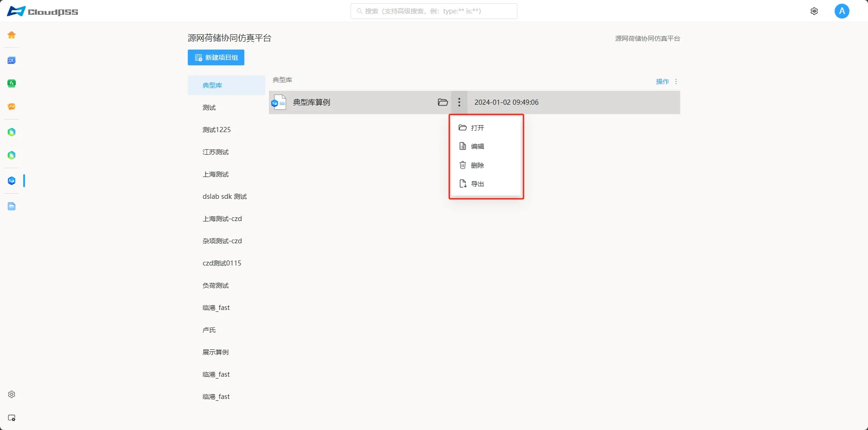868x430 pixels.
Task: Select 江苏测试 project group
Action: [216, 152]
